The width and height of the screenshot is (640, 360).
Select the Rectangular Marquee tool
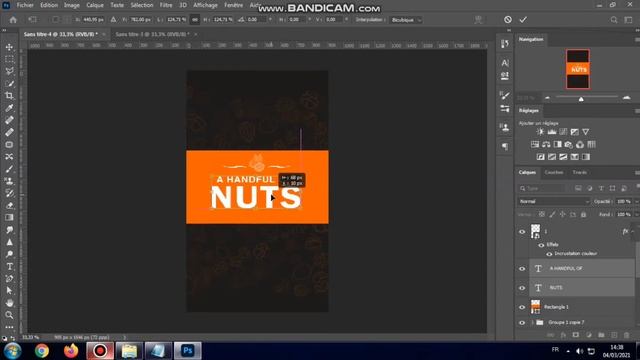coord(9,60)
